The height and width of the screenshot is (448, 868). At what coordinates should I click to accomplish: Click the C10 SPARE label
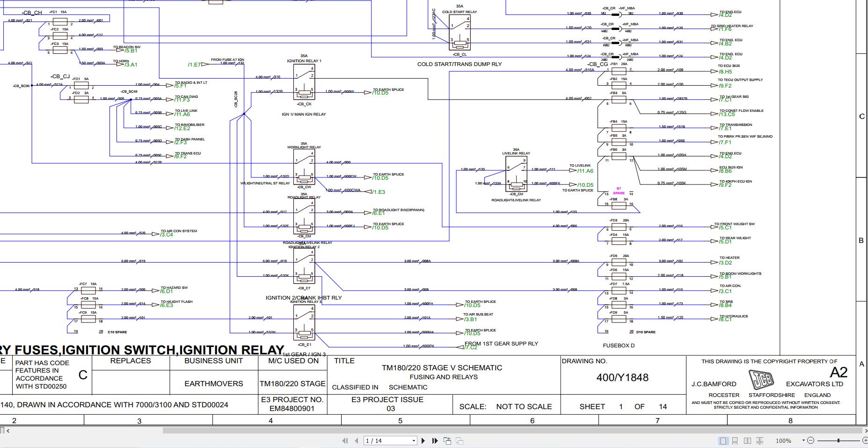(x=117, y=332)
